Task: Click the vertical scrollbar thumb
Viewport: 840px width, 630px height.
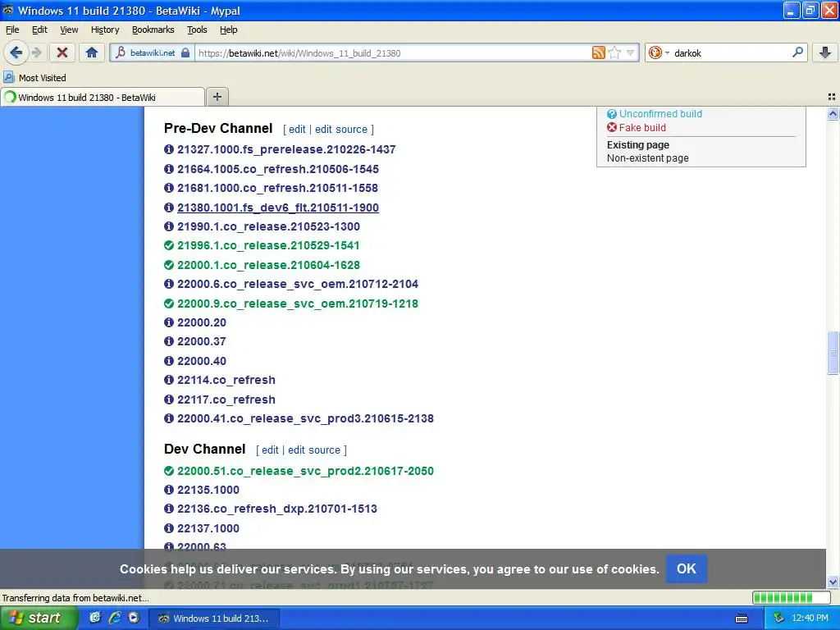Action: tap(833, 353)
